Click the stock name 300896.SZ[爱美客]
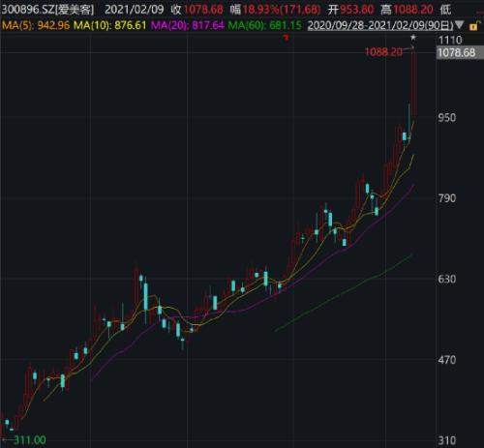The image size is (484, 448). tap(47, 10)
